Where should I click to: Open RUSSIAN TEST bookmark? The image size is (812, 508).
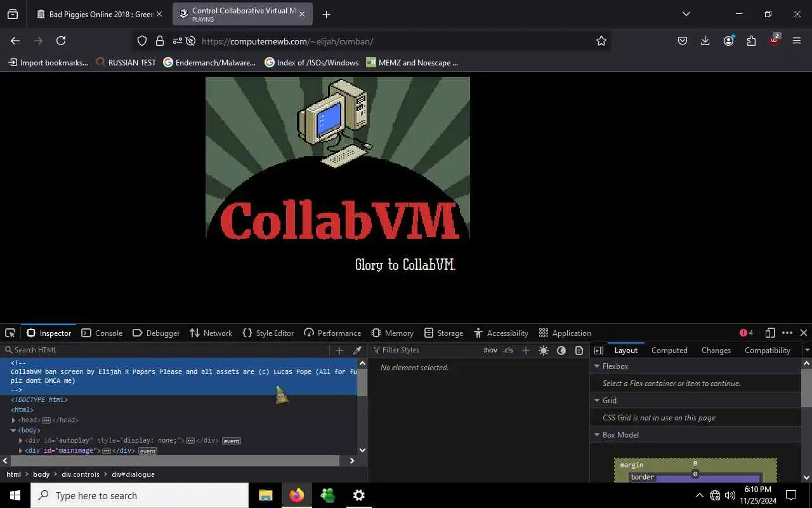(x=126, y=62)
